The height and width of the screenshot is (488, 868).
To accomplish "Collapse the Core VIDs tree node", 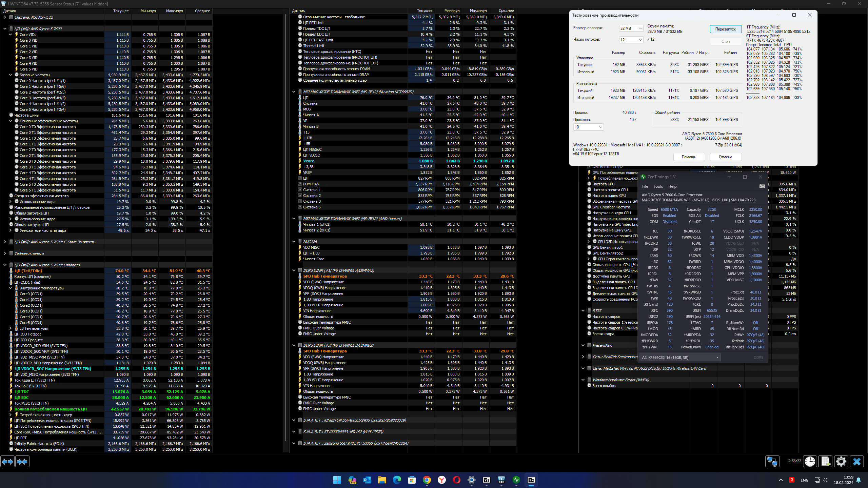I will click(x=11, y=35).
